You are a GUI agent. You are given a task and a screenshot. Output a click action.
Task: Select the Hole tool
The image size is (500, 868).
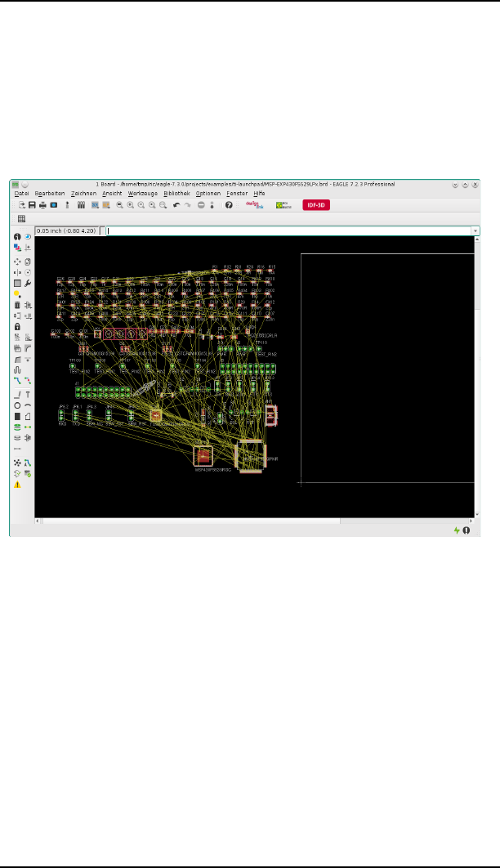tap(17, 437)
